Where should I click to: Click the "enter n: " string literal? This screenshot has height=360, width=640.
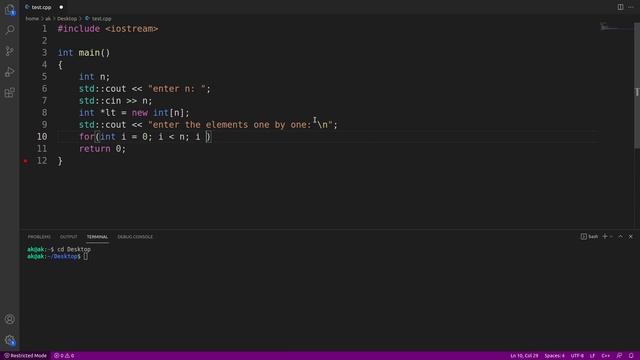pyautogui.click(x=177, y=89)
